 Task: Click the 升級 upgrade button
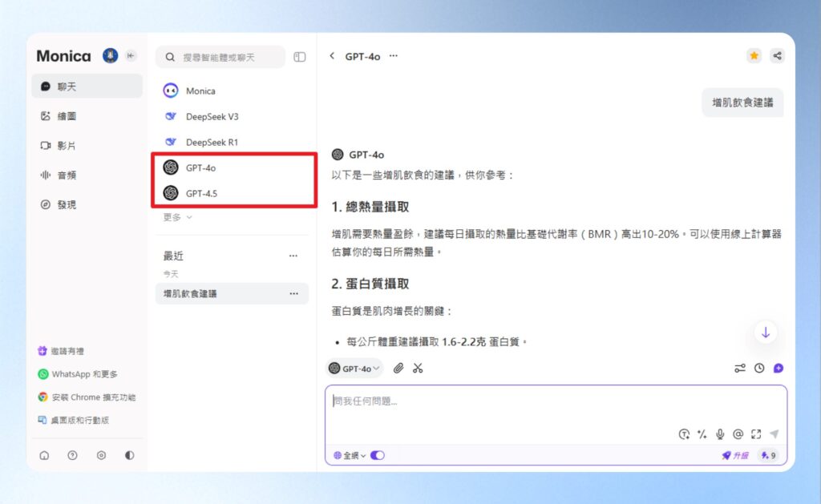pyautogui.click(x=736, y=455)
